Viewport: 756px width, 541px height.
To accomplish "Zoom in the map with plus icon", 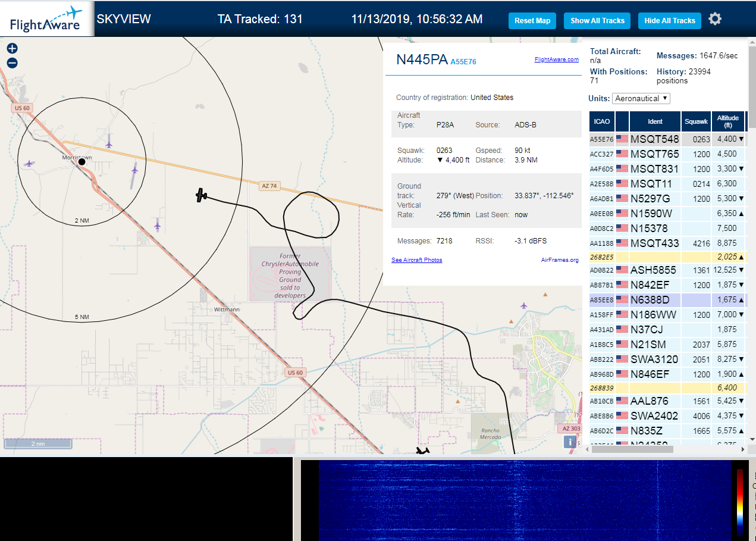I will point(12,48).
